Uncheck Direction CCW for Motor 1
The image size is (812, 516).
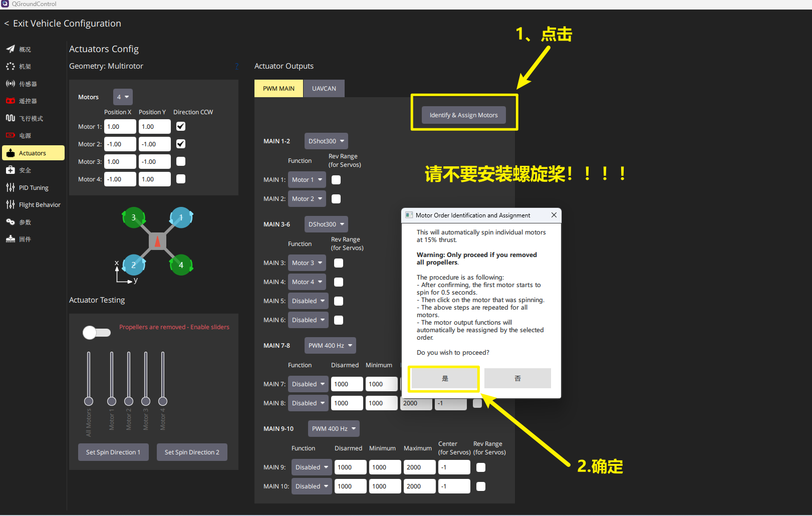pos(181,126)
